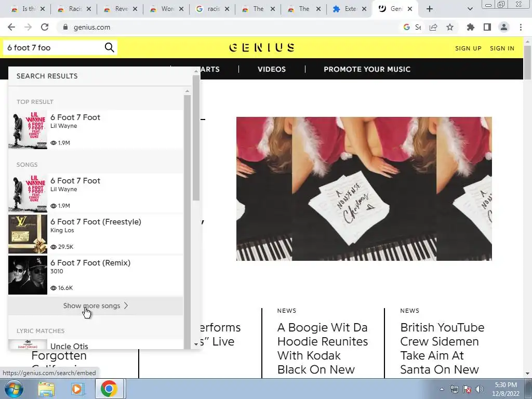532x399 pixels.
Task: Click the browser forward arrow
Action: point(28,27)
